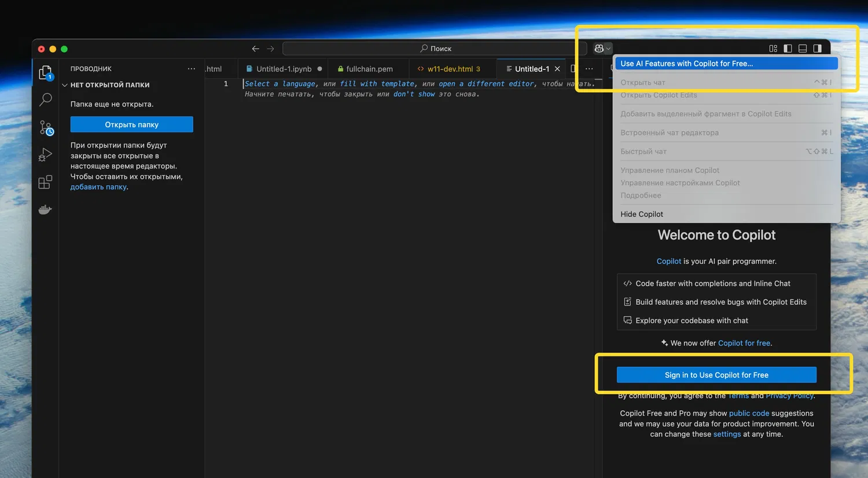Image resolution: width=868 pixels, height=478 pixels.
Task: Click the 'Select a language' editor link
Action: (x=280, y=84)
